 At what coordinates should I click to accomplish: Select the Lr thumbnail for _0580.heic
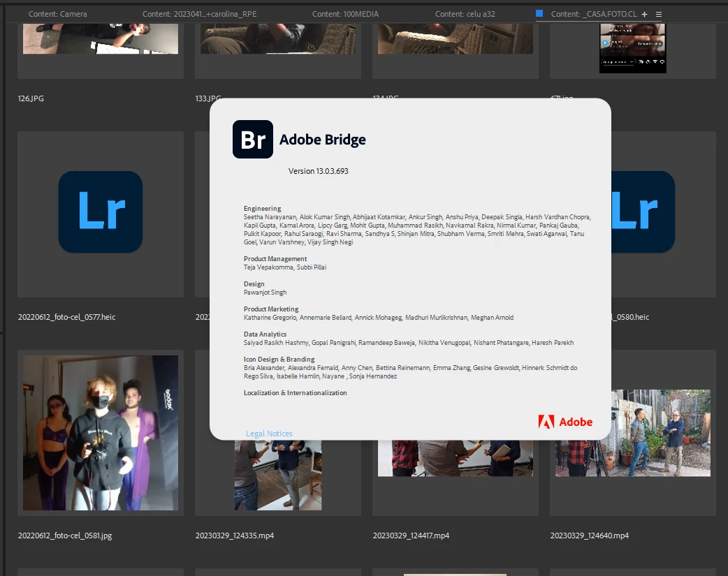click(643, 212)
